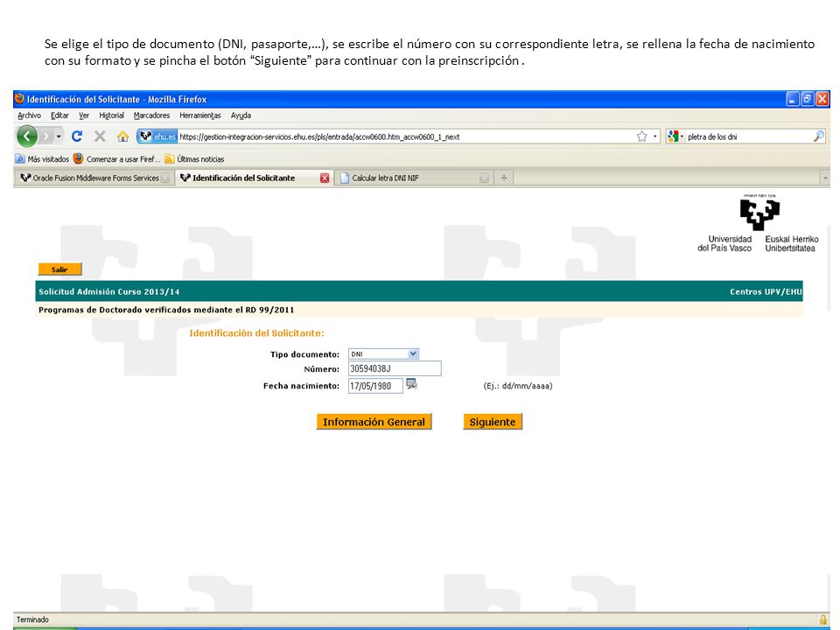840x630 pixels.
Task: Go to the Home page icon
Action: (122, 136)
